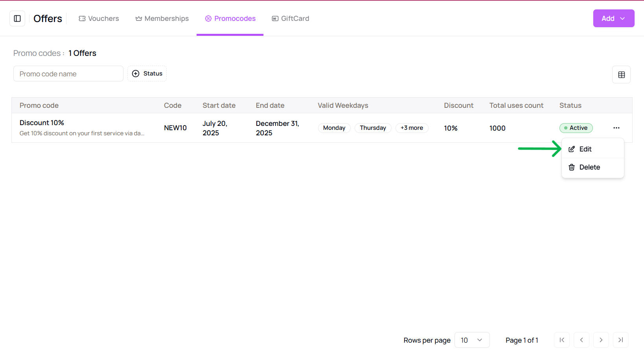644x358 pixels.
Task: Go to the next page
Action: 601,340
